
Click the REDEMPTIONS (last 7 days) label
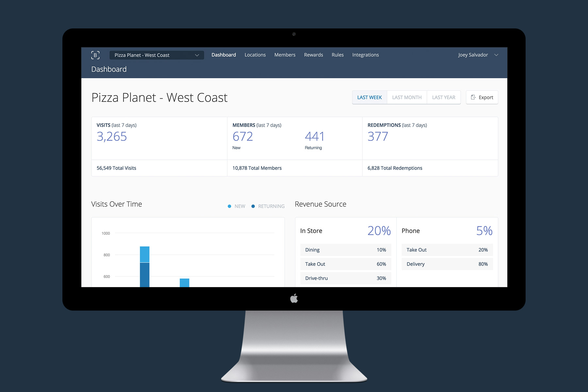click(397, 125)
